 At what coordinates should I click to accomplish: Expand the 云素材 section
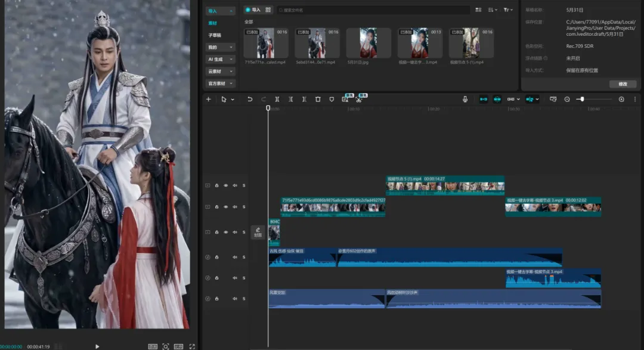click(221, 71)
